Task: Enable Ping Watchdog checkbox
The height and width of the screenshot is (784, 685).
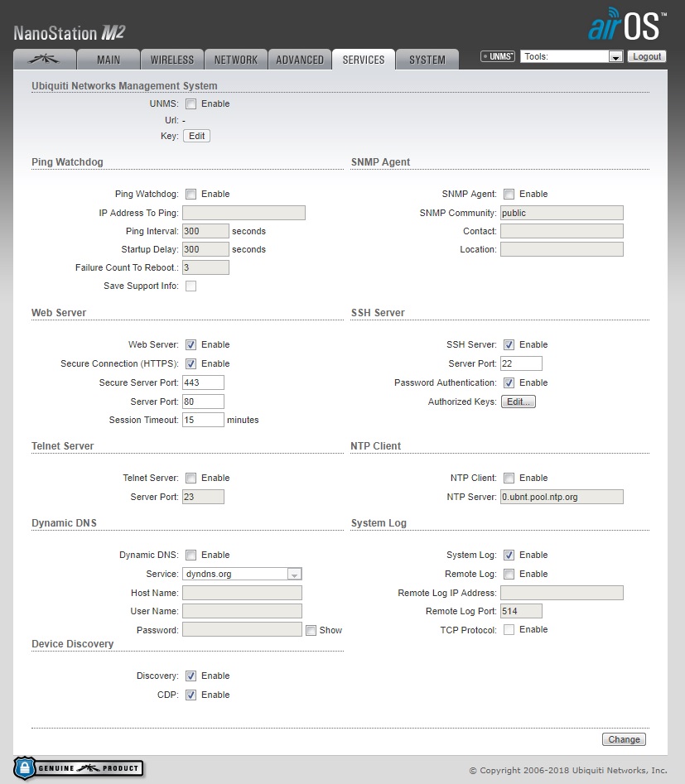Action: click(x=191, y=194)
